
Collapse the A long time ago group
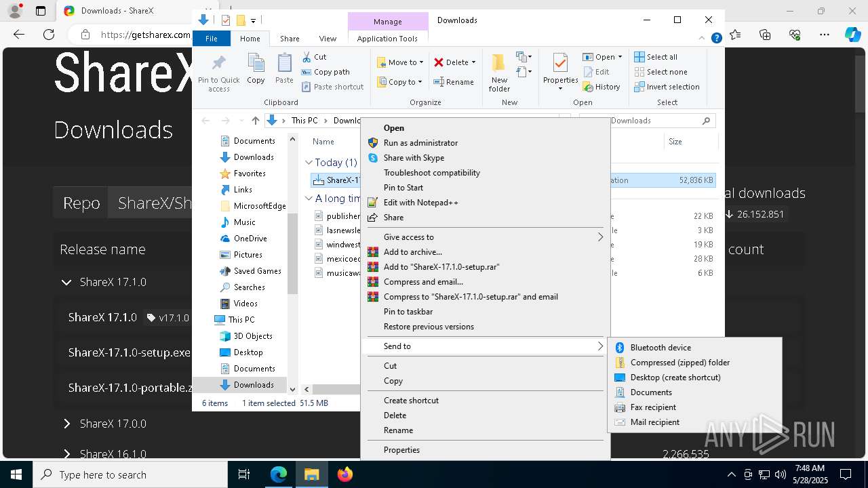point(309,199)
